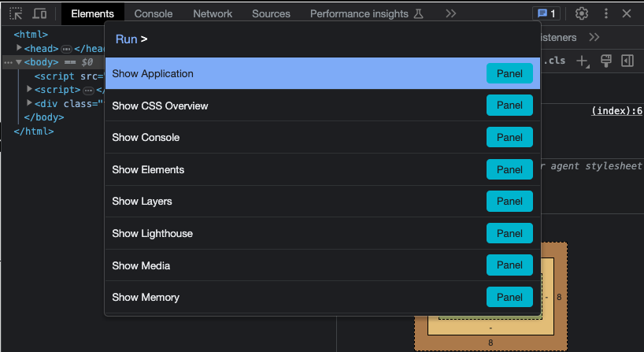Switch to the Console tab

coord(154,13)
